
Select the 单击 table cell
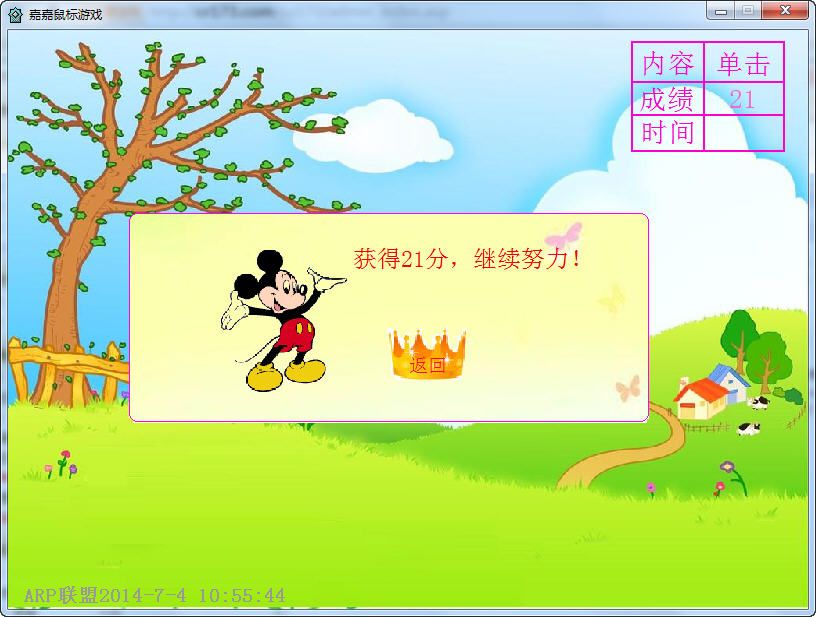(x=744, y=62)
